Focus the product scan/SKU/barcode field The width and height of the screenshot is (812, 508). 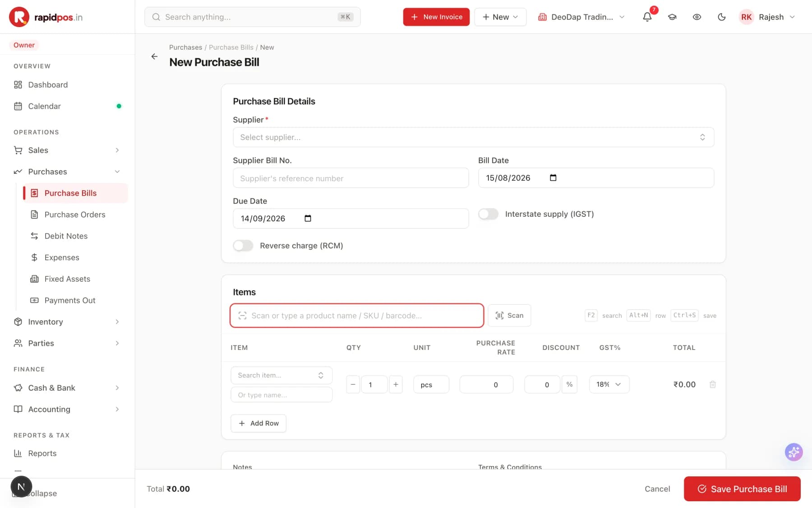point(357,315)
